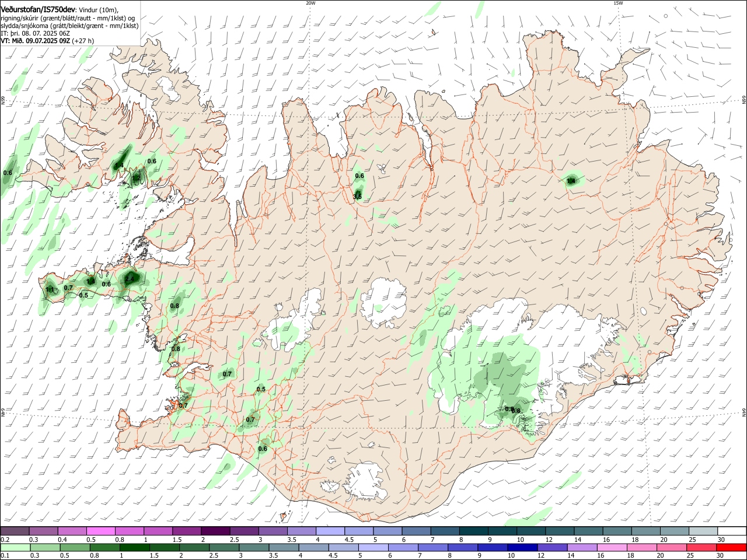Select the light pink swatch between 16 and 18, bottom row
Image resolution: width=747 pixels, height=560 pixels.
[612, 547]
